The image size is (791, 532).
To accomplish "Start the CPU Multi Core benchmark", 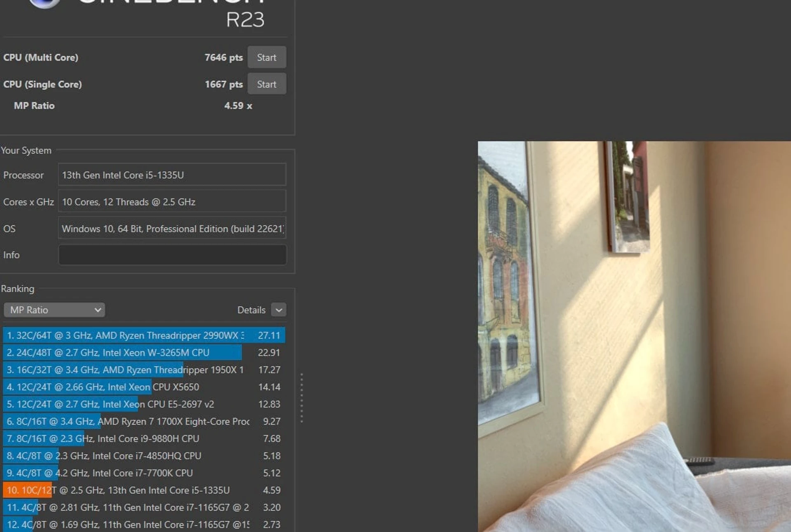I will pyautogui.click(x=267, y=57).
